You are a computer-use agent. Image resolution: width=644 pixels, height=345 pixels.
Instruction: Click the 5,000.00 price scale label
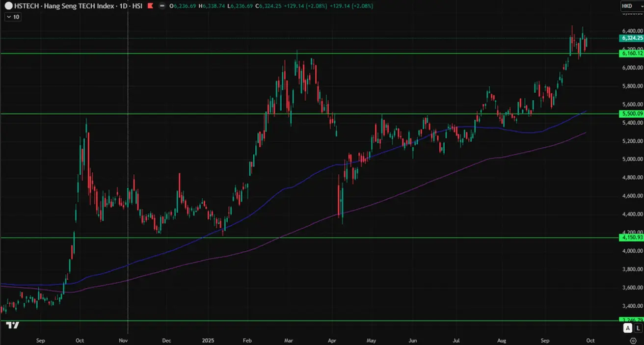coord(632,159)
